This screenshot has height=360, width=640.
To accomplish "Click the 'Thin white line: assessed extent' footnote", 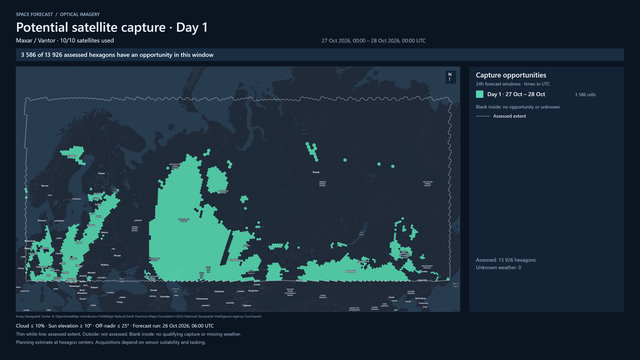I will tap(128, 334).
